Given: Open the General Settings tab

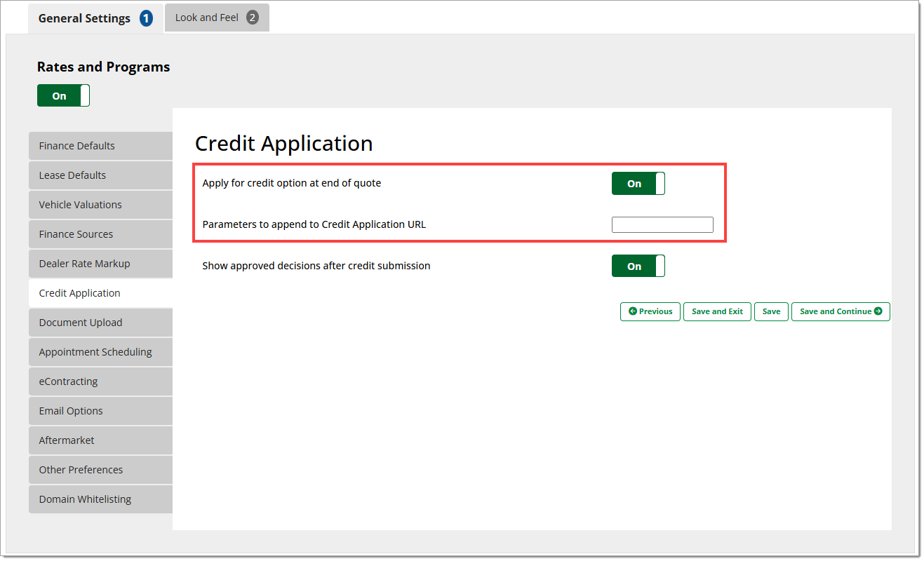Looking at the screenshot, I should (95, 18).
